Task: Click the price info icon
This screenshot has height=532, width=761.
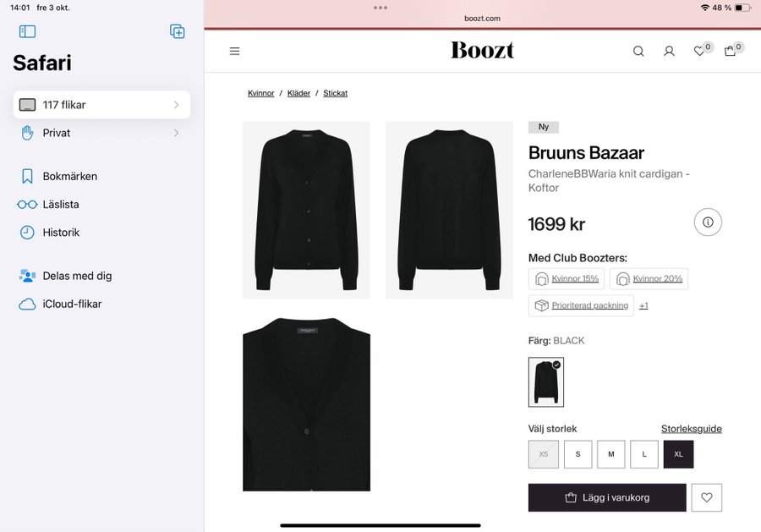Action: [x=708, y=222]
